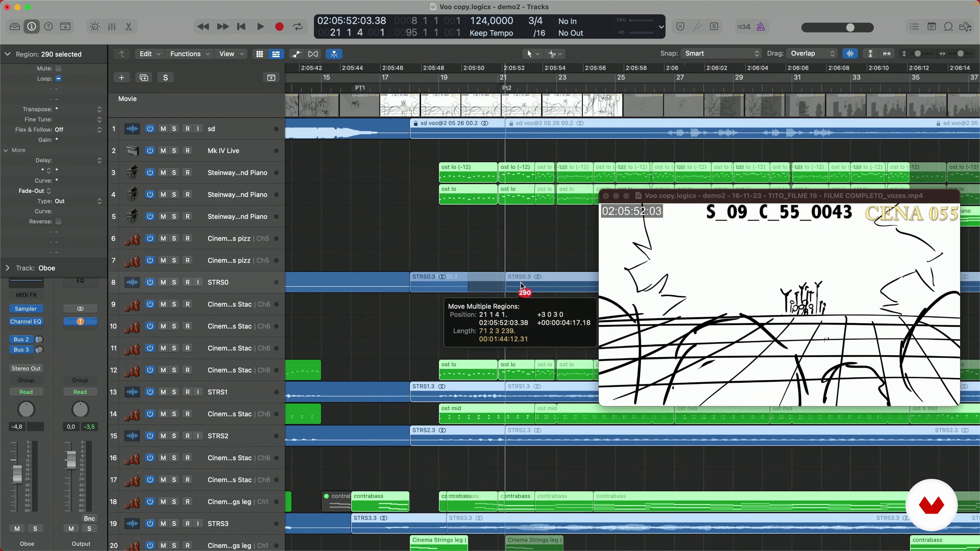Toggle power button on STRS1 track
Viewport: 980px width, 551px height.
(150, 392)
